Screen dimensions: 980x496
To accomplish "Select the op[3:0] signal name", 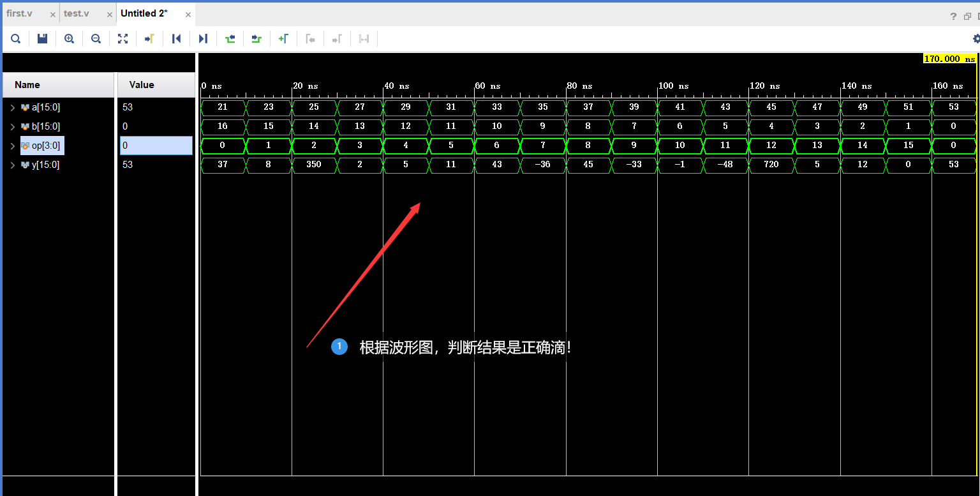I will coord(41,146).
